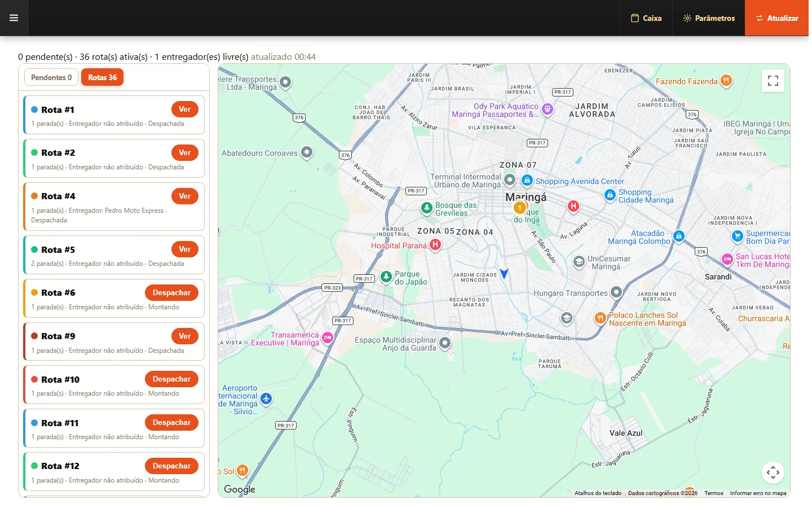Click Entregador: Pedro Moto Express text
Image resolution: width=812 pixels, height=508 pixels.
116,211
